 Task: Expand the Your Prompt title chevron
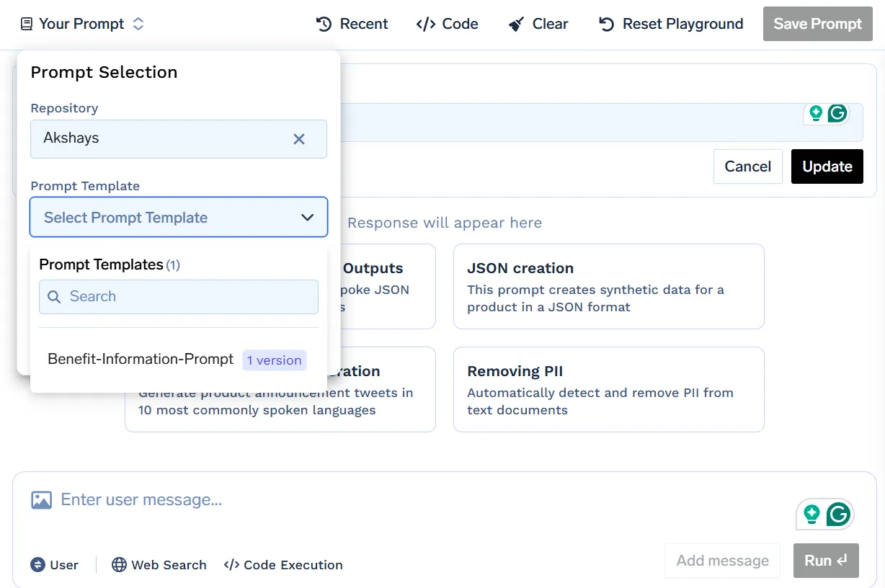click(138, 23)
